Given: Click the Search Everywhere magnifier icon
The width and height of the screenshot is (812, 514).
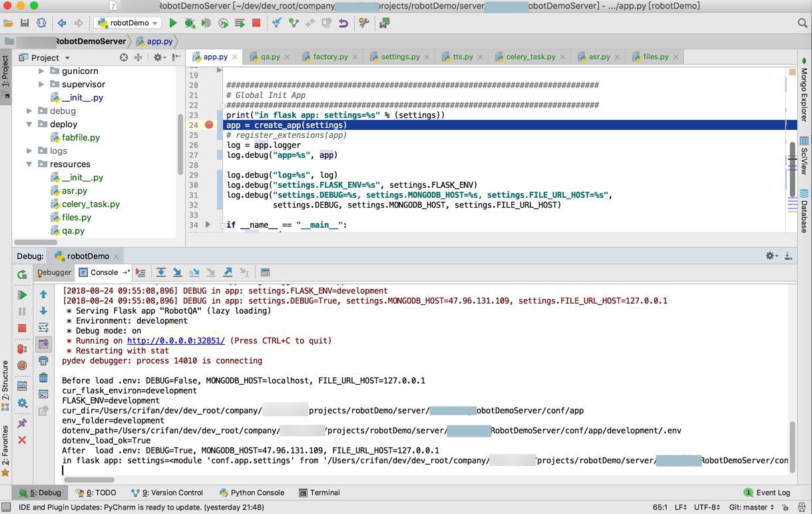Looking at the screenshot, I should click(x=802, y=23).
